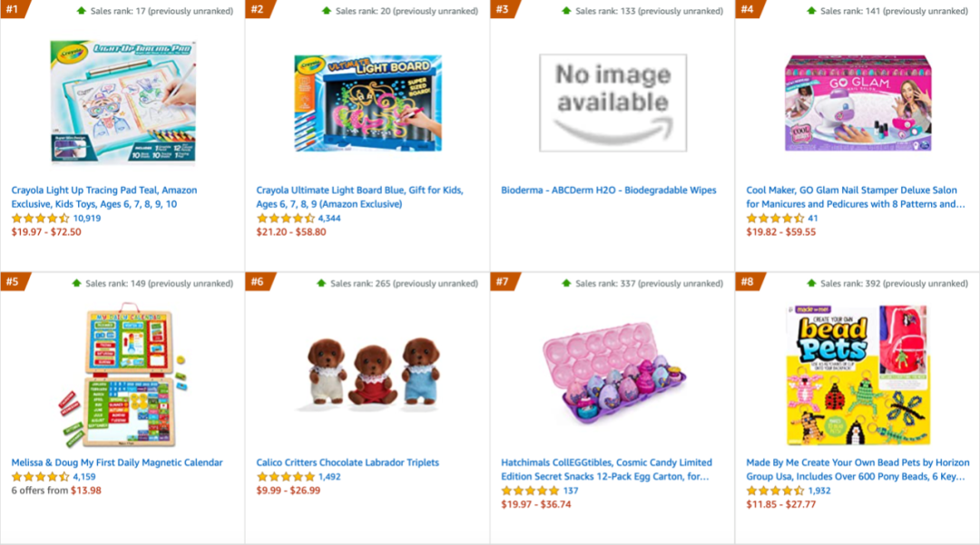This screenshot has width=980, height=545.
Task: Click the #7 rank badge
Action: point(502,282)
